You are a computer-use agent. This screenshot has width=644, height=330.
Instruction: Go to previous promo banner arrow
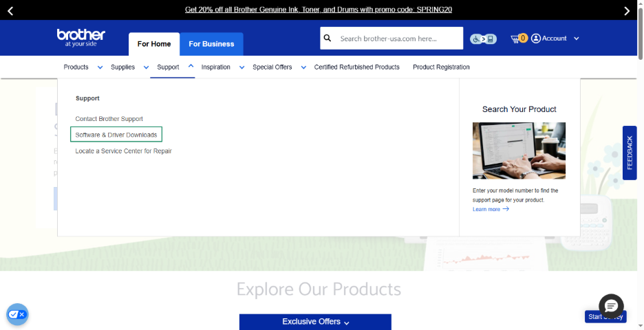(10, 11)
